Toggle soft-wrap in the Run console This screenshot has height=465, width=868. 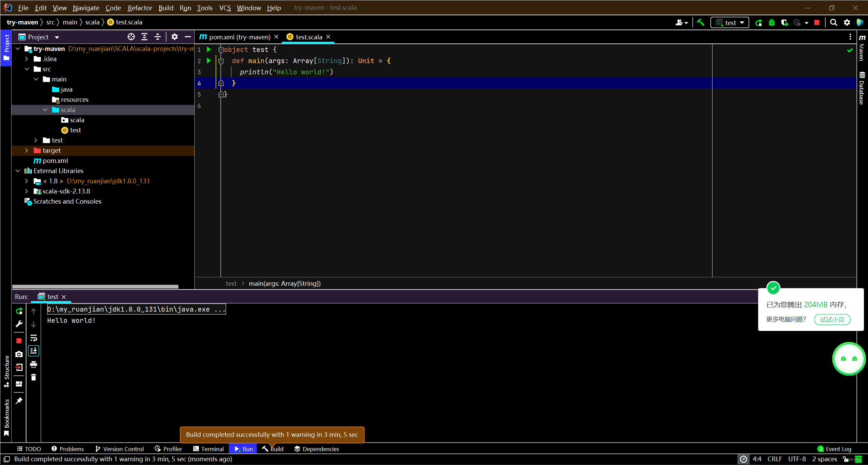pyautogui.click(x=33, y=338)
